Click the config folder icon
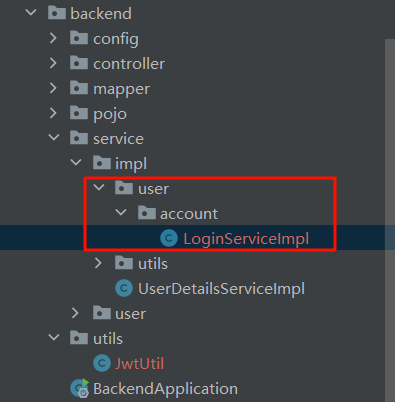395x402 pixels. [x=79, y=38]
